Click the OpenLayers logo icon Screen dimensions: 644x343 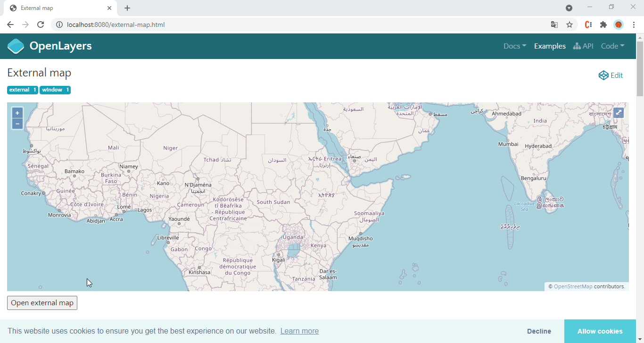point(16,46)
